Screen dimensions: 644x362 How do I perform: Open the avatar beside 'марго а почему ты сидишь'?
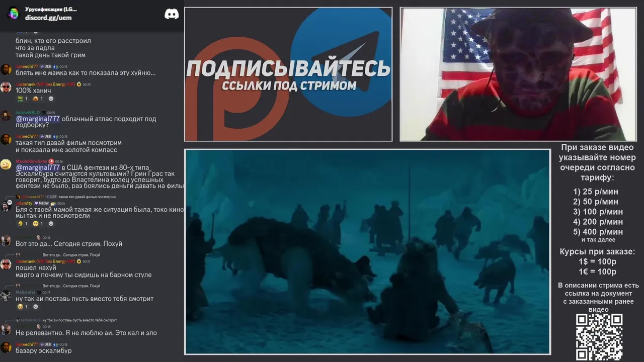(6, 264)
